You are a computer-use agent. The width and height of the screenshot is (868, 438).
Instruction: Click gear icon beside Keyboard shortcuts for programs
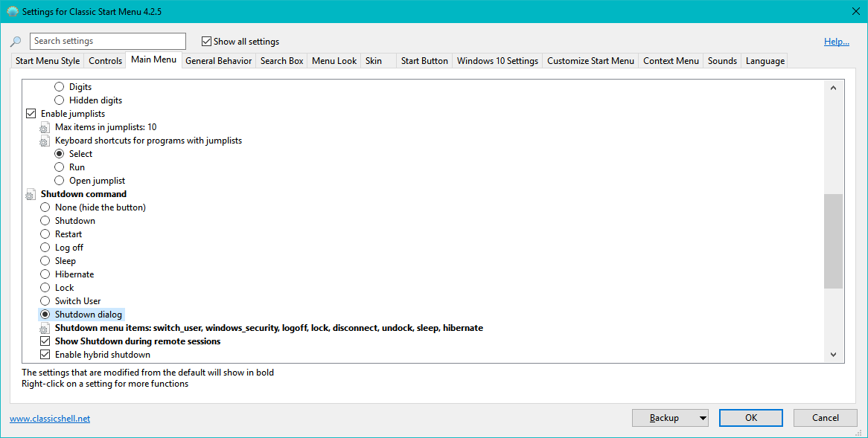tap(45, 141)
